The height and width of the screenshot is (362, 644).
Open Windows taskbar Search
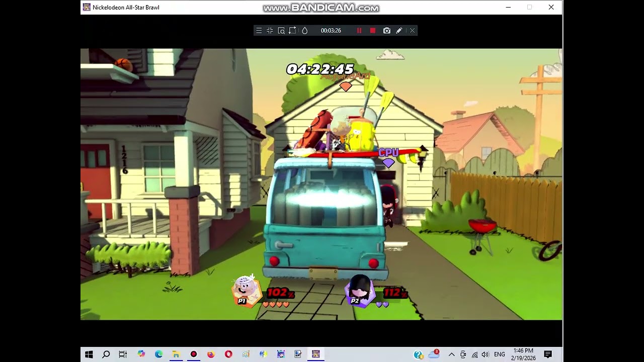coord(106,354)
